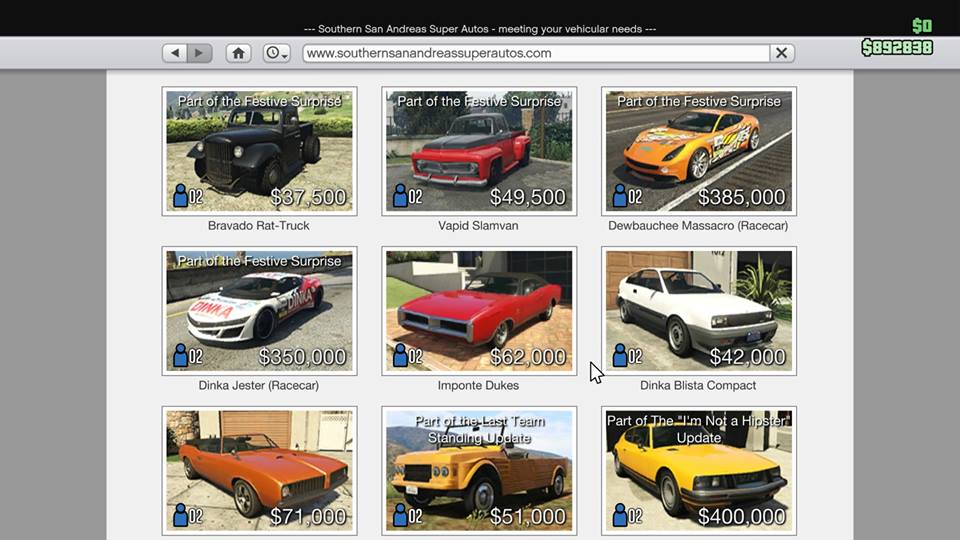Viewport: 960px width, 540px height.
Task: Click the southernsanandreassuperautos.com address bar
Action: pyautogui.click(x=535, y=53)
